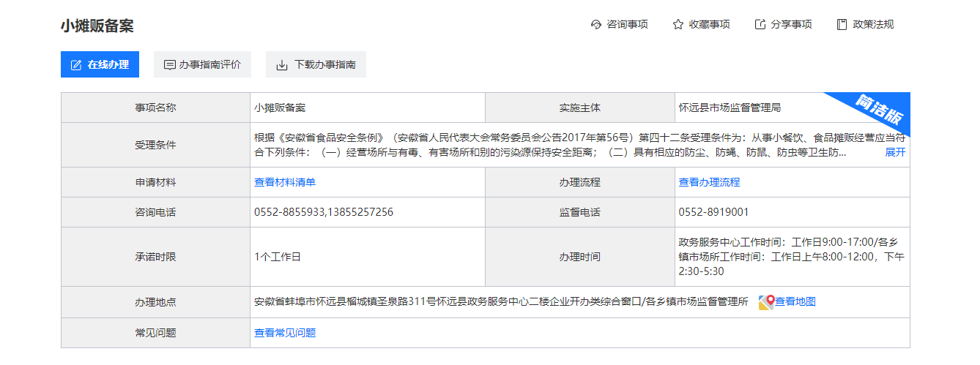This screenshot has height=365, width=980.
Task: Click the share icon for 分享事项
Action: [760, 24]
